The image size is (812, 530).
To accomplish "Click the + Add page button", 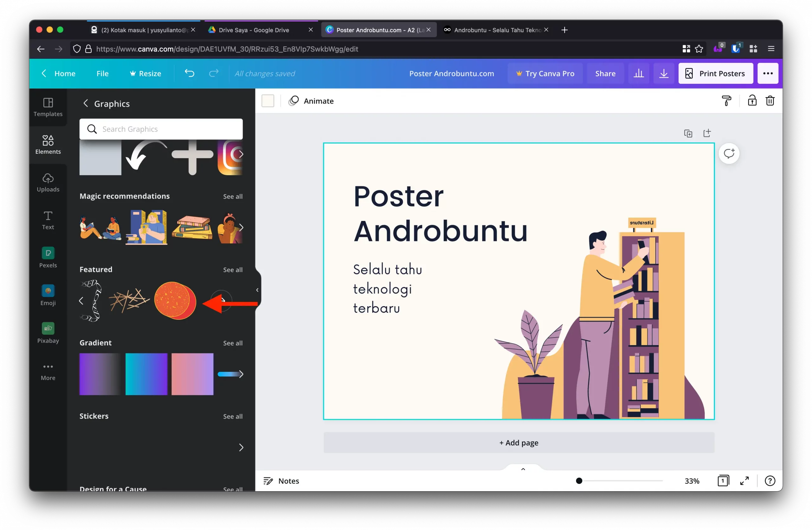I will (519, 443).
